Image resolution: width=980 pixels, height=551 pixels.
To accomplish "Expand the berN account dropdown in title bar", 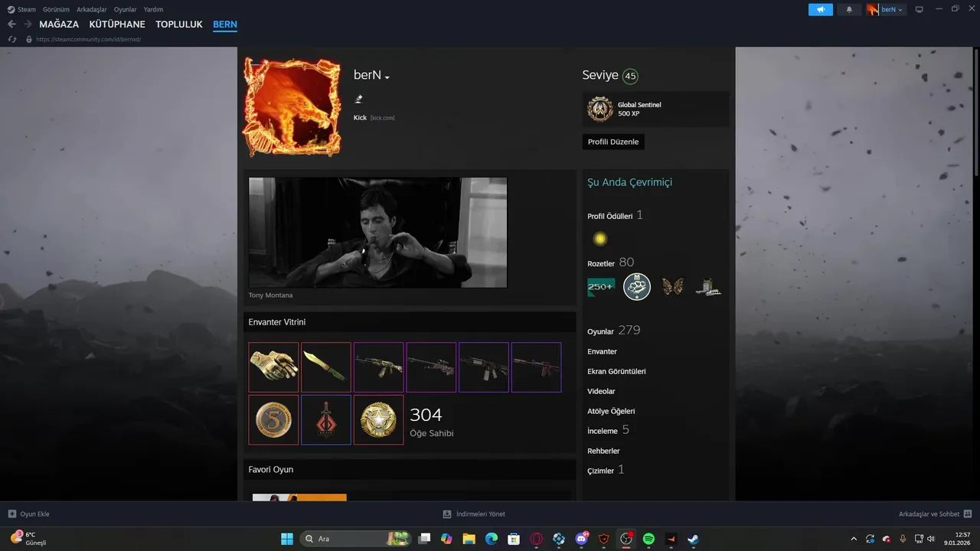I will coord(886,9).
